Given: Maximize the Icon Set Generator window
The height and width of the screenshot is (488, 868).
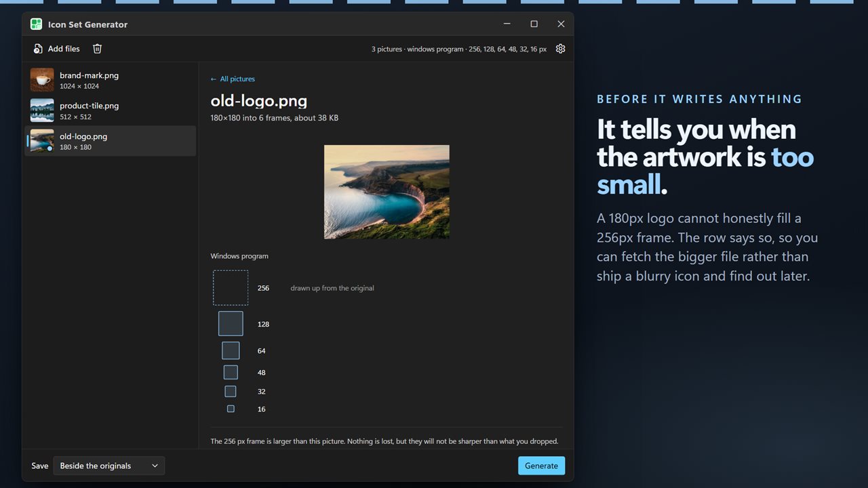Looking at the screenshot, I should [534, 24].
